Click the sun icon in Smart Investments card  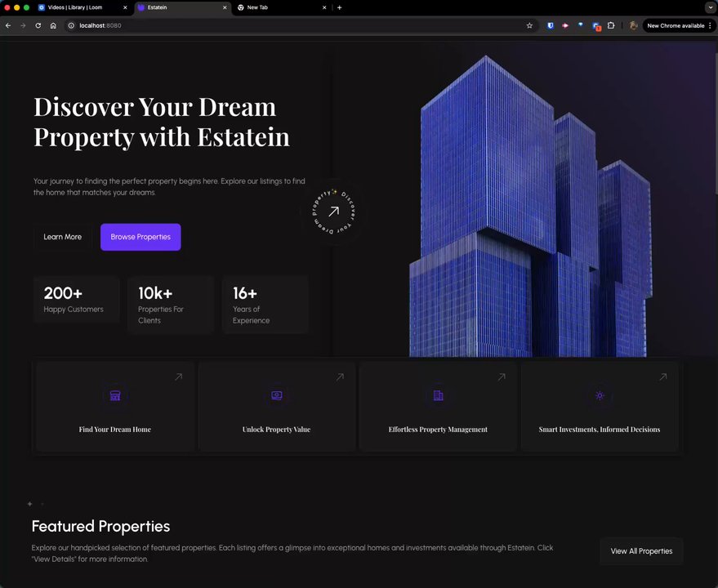click(x=600, y=395)
